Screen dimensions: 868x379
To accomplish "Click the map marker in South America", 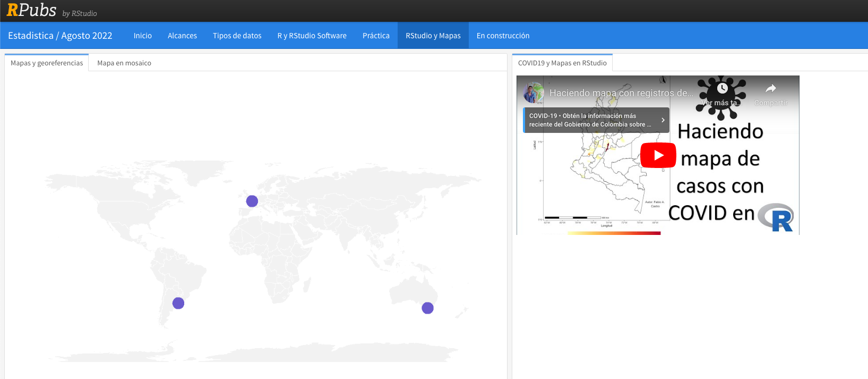I will pyautogui.click(x=178, y=303).
